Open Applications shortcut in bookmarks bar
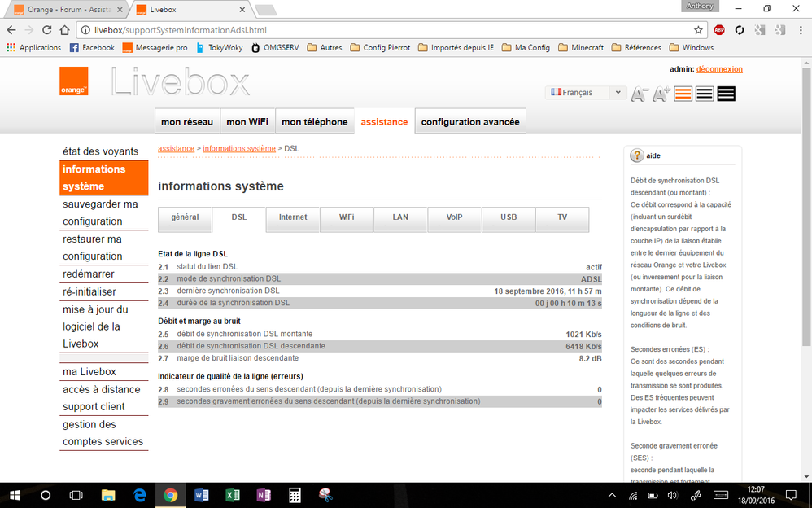812x508 pixels. (34, 48)
